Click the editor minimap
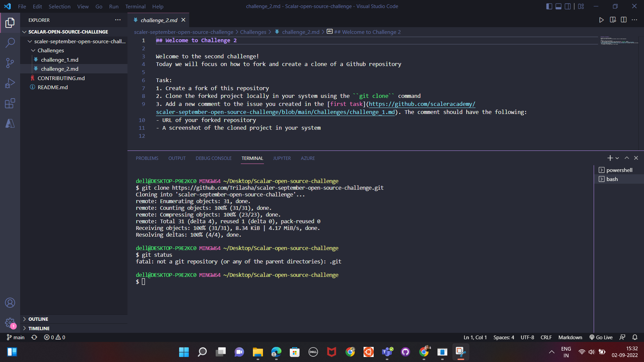 coord(619,41)
